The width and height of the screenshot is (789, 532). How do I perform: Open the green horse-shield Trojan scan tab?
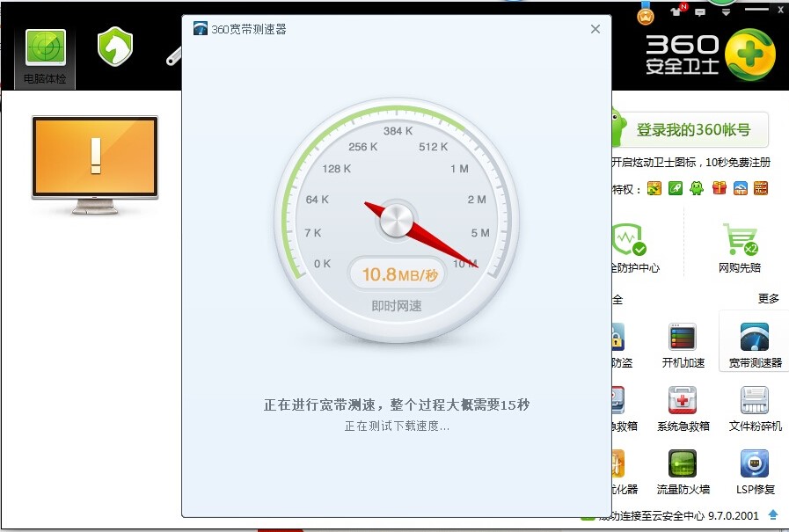[115, 47]
